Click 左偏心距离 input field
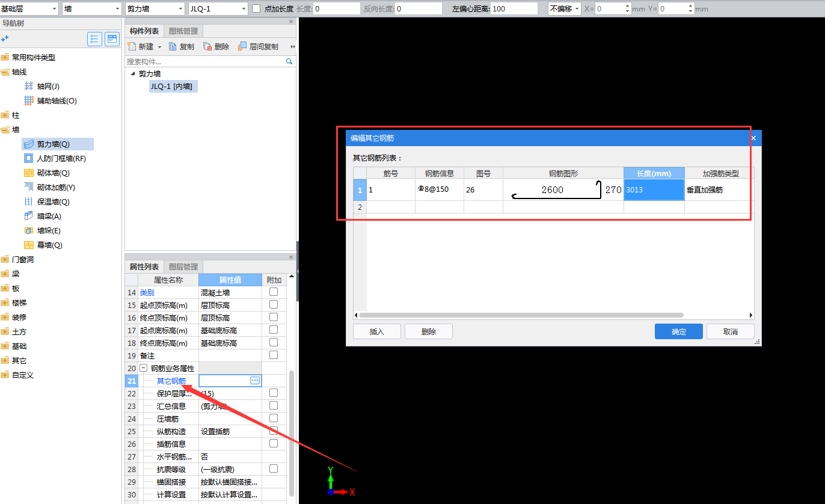This screenshot has height=504, width=825. click(x=514, y=8)
